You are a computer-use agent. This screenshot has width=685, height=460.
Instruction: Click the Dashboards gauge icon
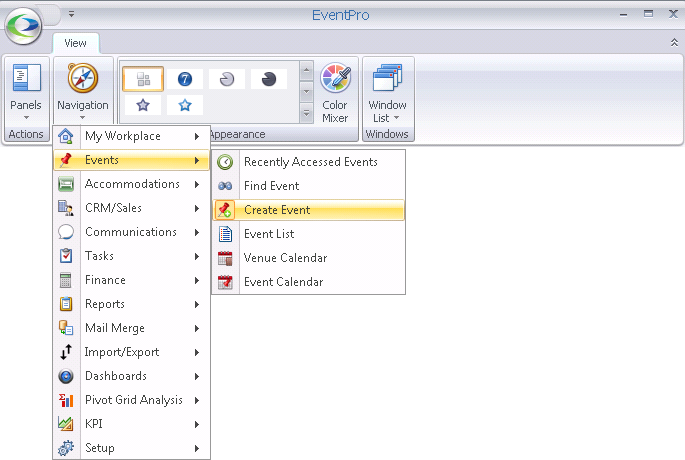[66, 376]
